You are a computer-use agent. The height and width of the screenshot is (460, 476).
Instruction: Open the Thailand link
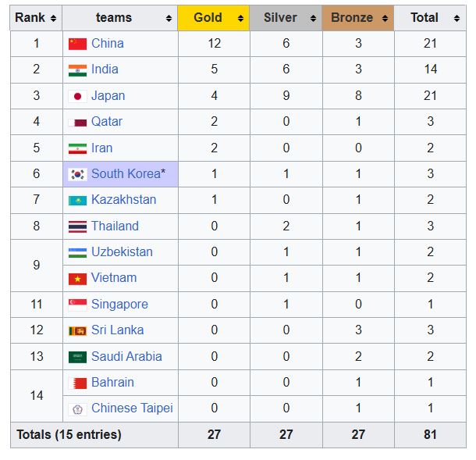115,226
